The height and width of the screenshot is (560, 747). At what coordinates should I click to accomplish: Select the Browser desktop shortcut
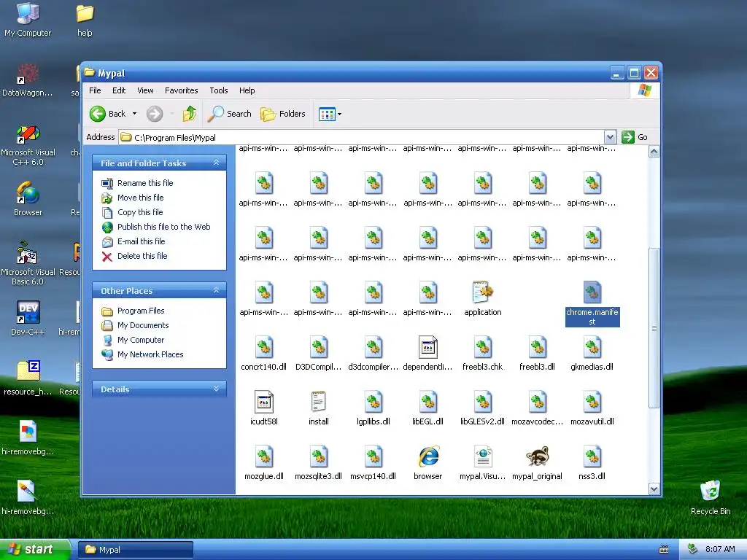pos(28,198)
